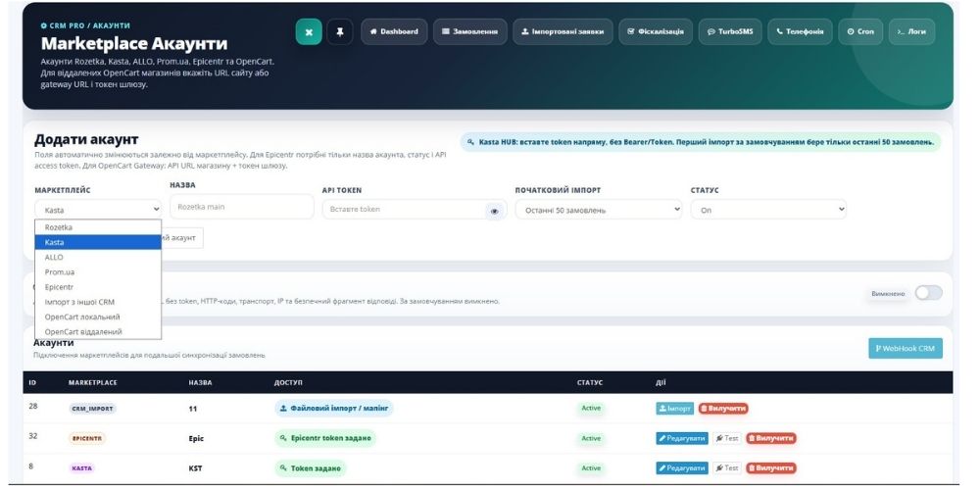Choose ALLO in marketplace list
This screenshot has width=980, height=490.
[98, 258]
